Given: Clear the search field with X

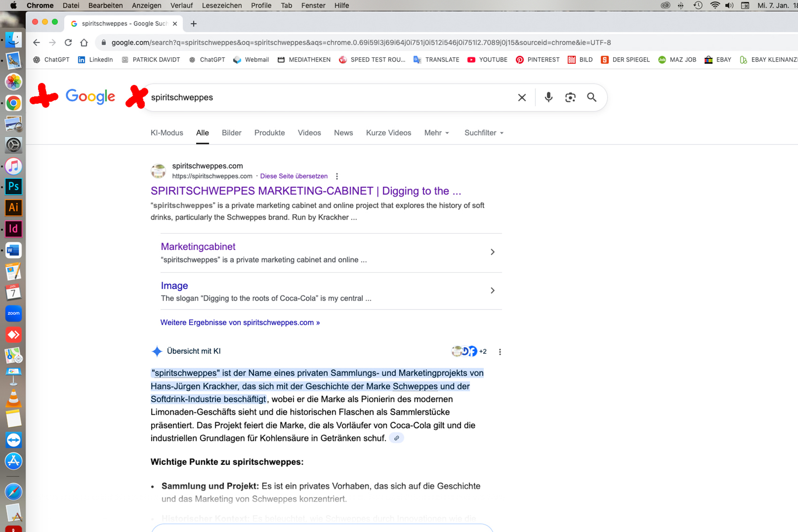Looking at the screenshot, I should (522, 98).
